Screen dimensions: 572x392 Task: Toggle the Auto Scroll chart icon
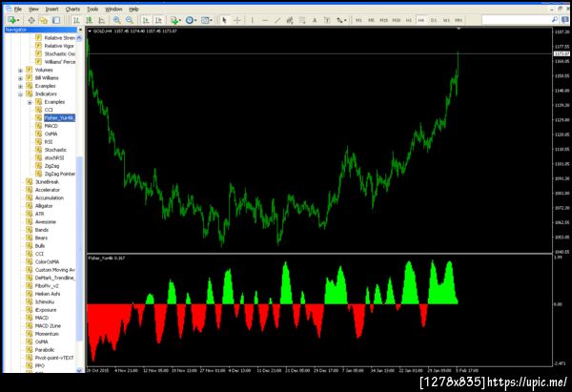[x=146, y=20]
